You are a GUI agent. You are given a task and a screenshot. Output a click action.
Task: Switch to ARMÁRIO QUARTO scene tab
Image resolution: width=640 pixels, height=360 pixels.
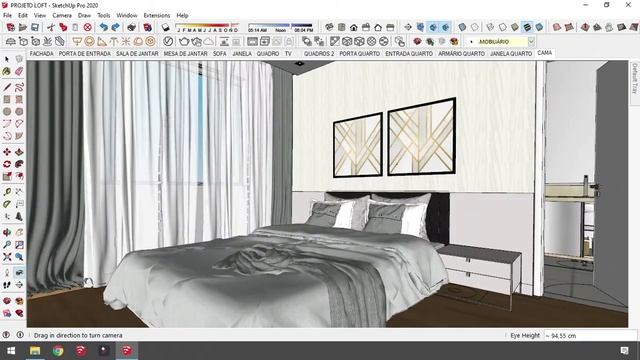point(462,53)
